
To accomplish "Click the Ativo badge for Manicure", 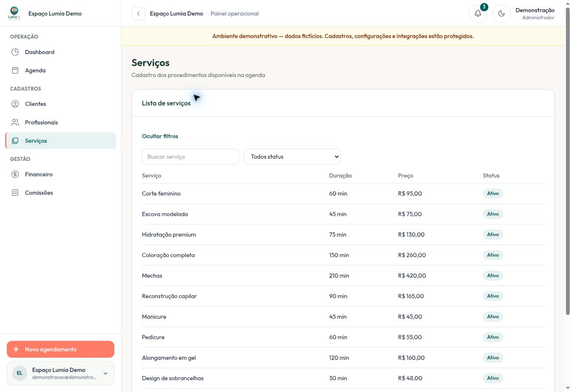I will (493, 317).
